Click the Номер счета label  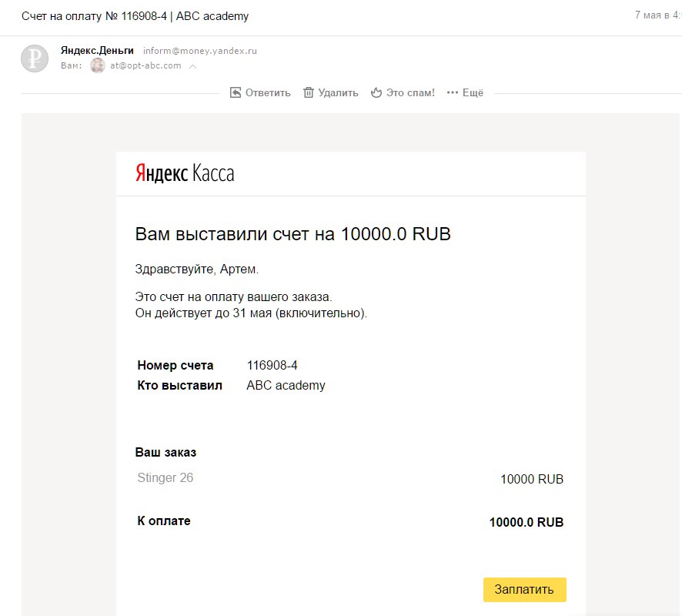176,366
